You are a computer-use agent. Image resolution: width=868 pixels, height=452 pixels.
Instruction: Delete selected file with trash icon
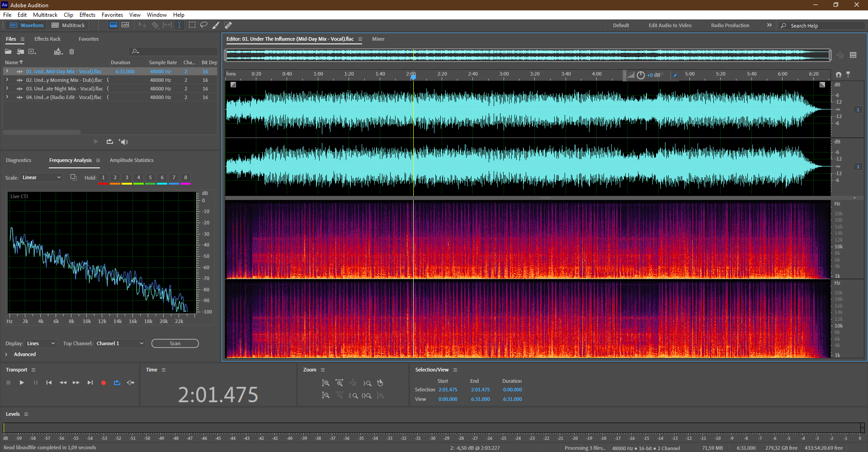click(x=71, y=52)
